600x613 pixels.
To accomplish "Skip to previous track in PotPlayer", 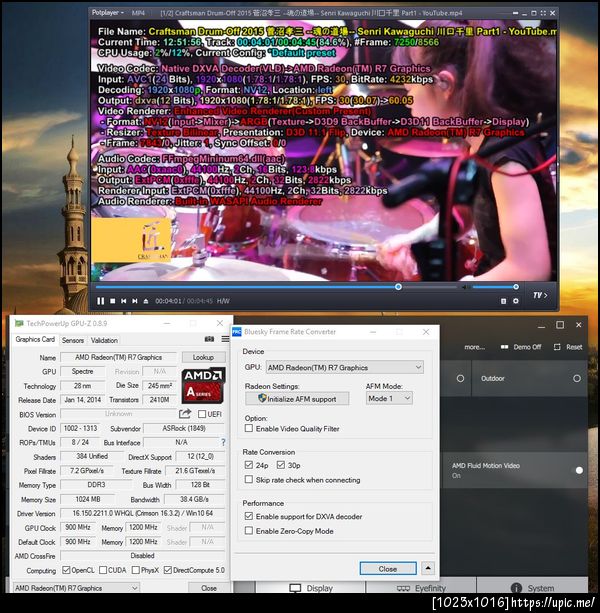I will click(124, 301).
